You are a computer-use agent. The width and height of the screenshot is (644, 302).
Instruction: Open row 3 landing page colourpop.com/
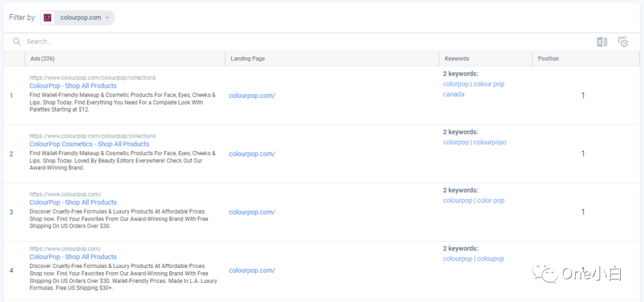tap(252, 212)
